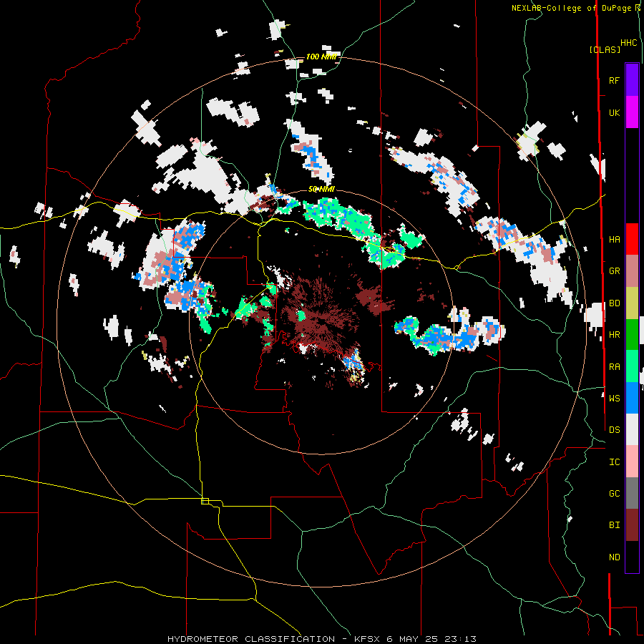Click the HR legend label

(614, 334)
